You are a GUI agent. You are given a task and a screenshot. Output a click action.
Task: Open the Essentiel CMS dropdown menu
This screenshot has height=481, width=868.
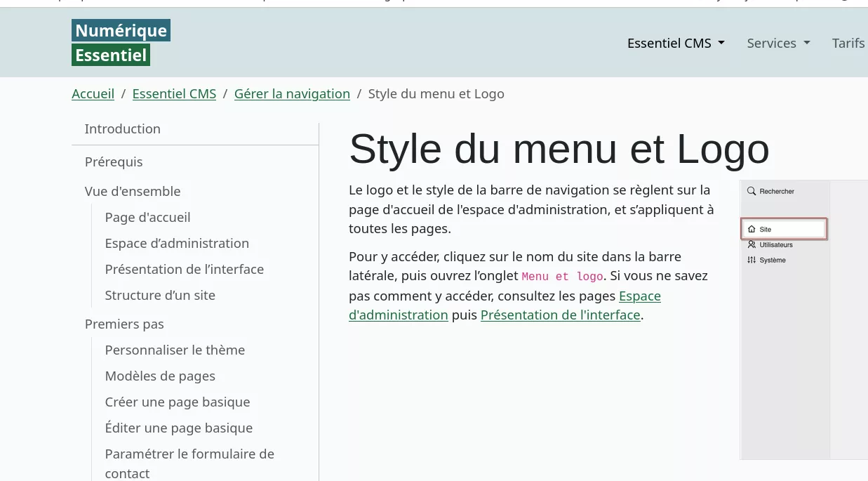pos(676,43)
